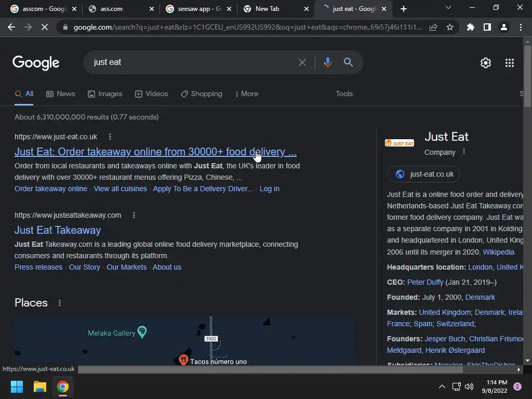The height and width of the screenshot is (399, 532).
Task: Toggle Chrome side panel
Action: (x=487, y=27)
